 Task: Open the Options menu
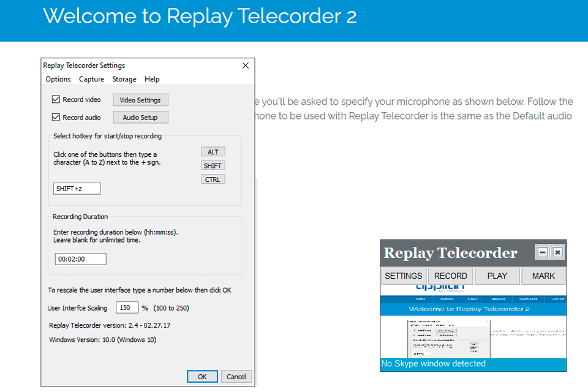coord(58,79)
